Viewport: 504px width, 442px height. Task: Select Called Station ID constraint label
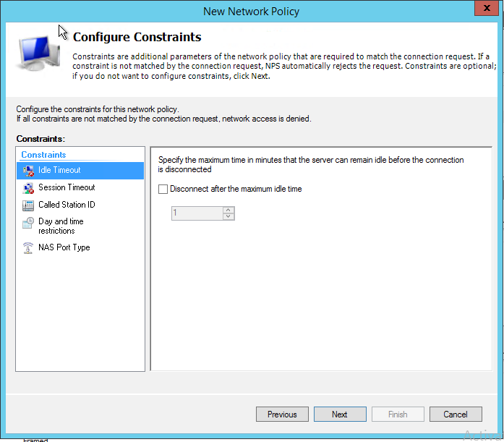(x=67, y=205)
